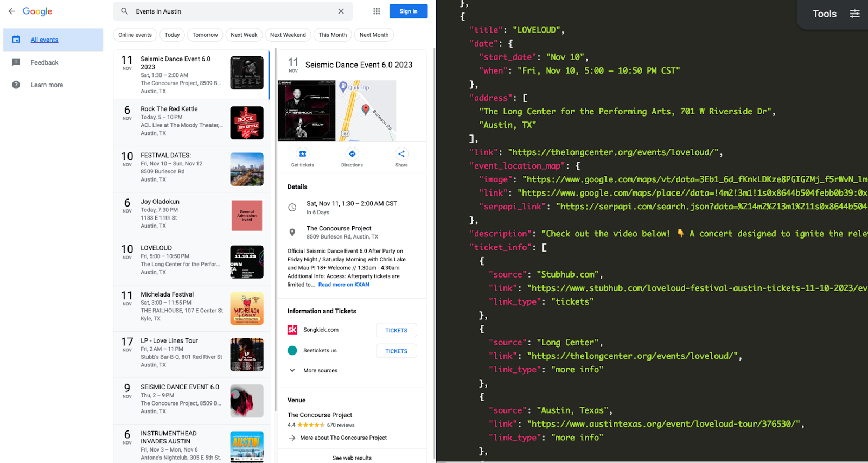Filter events by Tomorrow

[205, 35]
